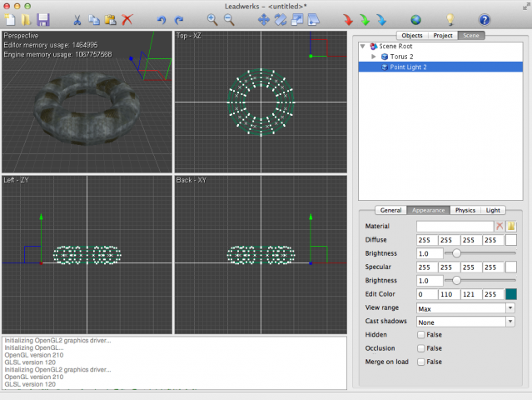Click the red X delete icon
532x400 pixels.
coord(127,19)
